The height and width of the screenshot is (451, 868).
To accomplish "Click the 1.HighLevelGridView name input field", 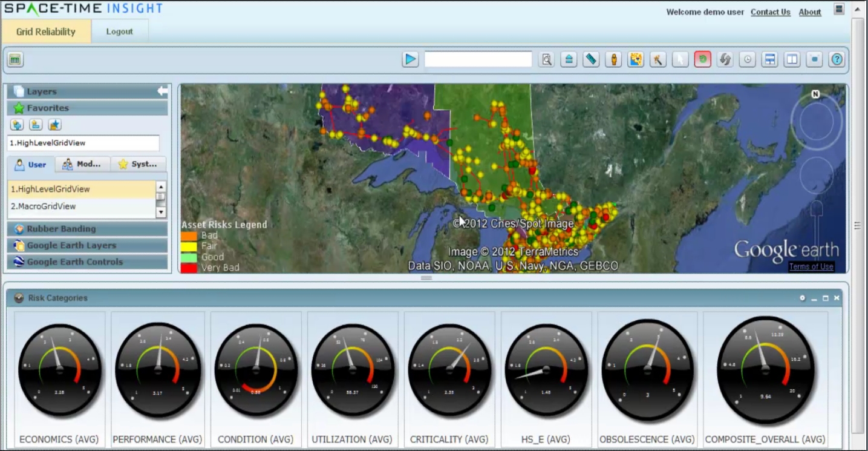I will [83, 143].
